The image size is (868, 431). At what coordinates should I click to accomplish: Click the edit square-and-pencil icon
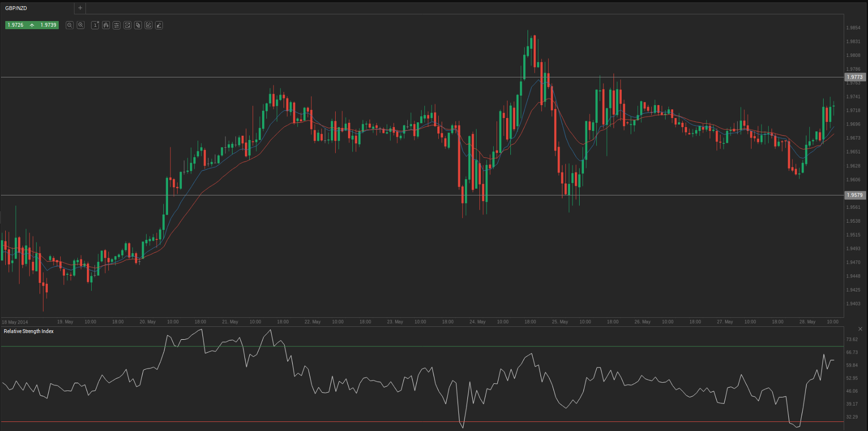[148, 25]
